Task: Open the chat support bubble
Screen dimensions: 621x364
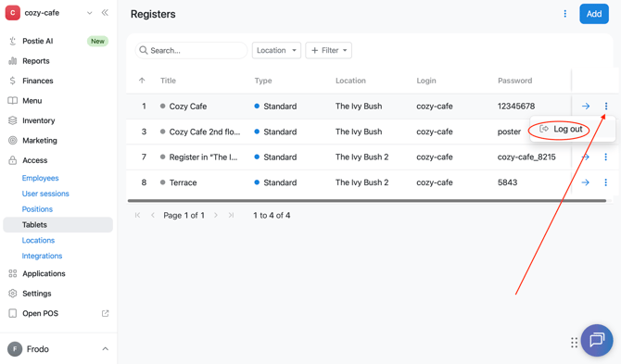Action: click(597, 340)
